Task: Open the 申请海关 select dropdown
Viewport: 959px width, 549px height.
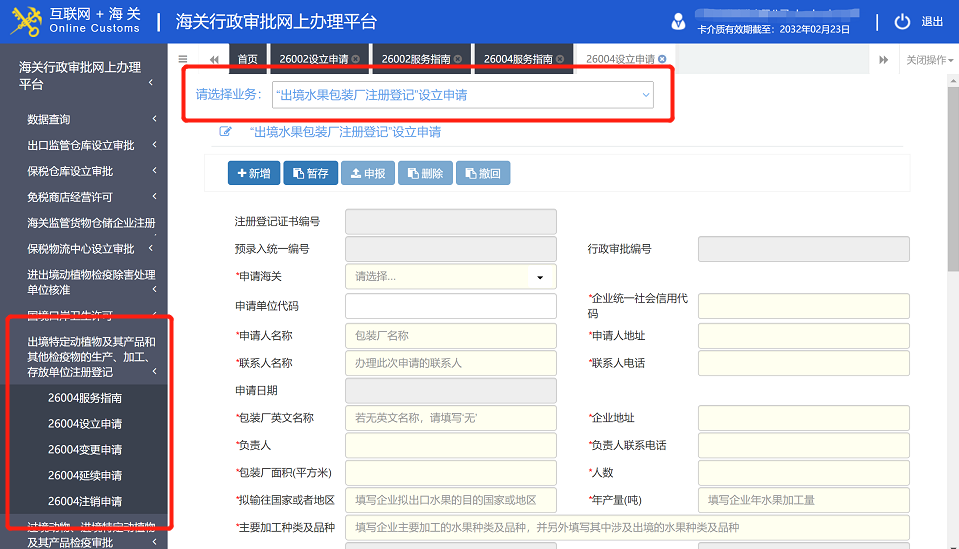Action: click(451, 277)
